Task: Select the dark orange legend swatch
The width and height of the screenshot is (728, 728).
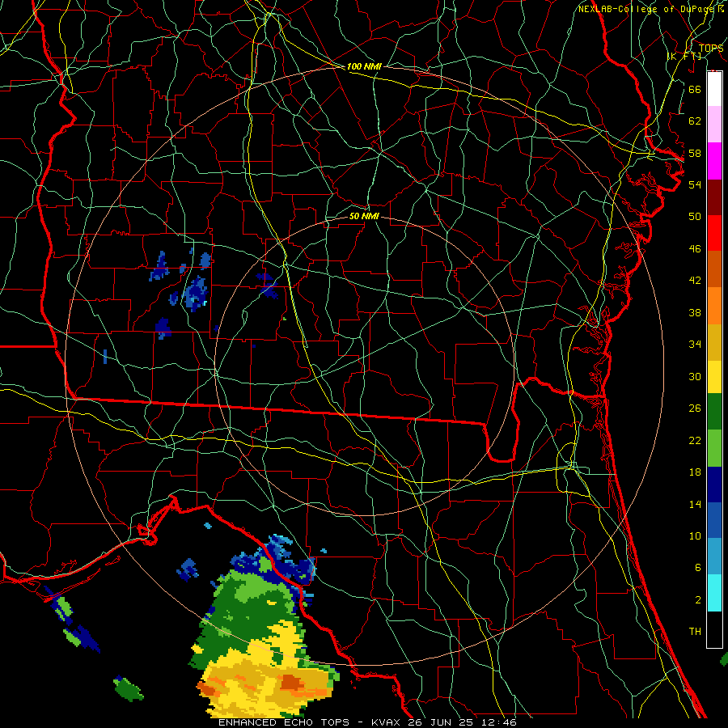Action: click(714, 269)
